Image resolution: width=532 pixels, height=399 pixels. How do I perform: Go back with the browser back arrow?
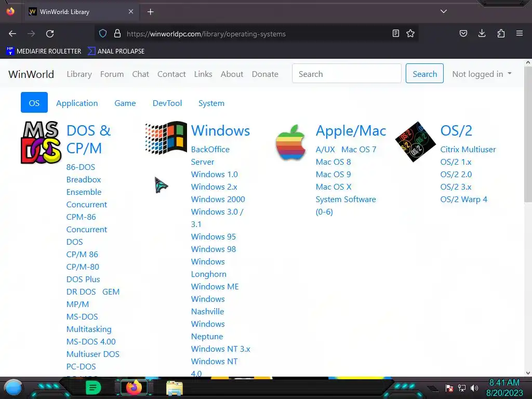click(x=12, y=34)
